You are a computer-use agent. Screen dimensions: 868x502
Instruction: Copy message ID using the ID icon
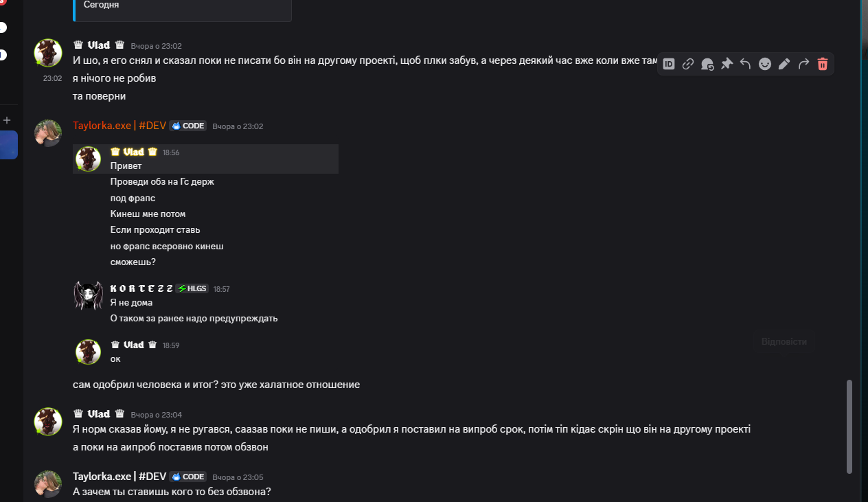(x=669, y=64)
